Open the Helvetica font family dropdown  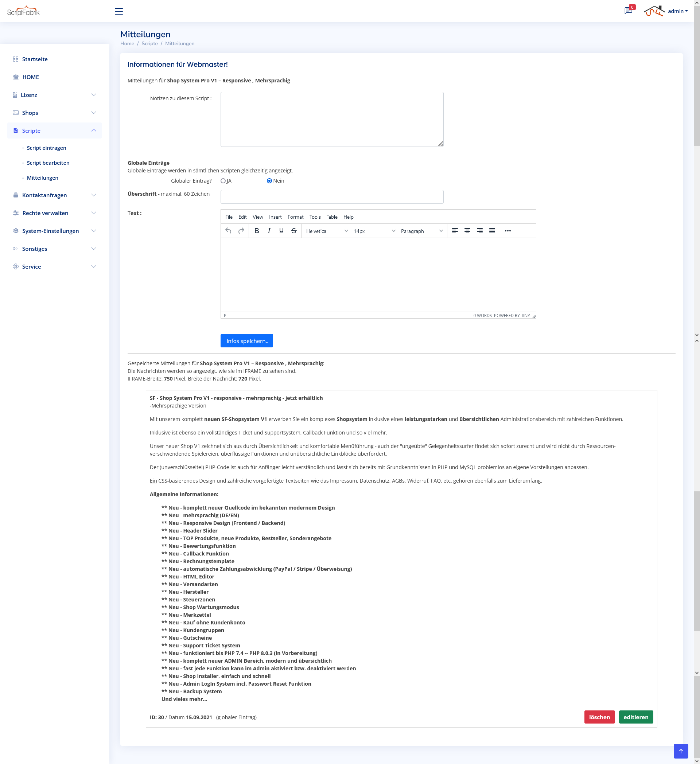[x=327, y=231]
